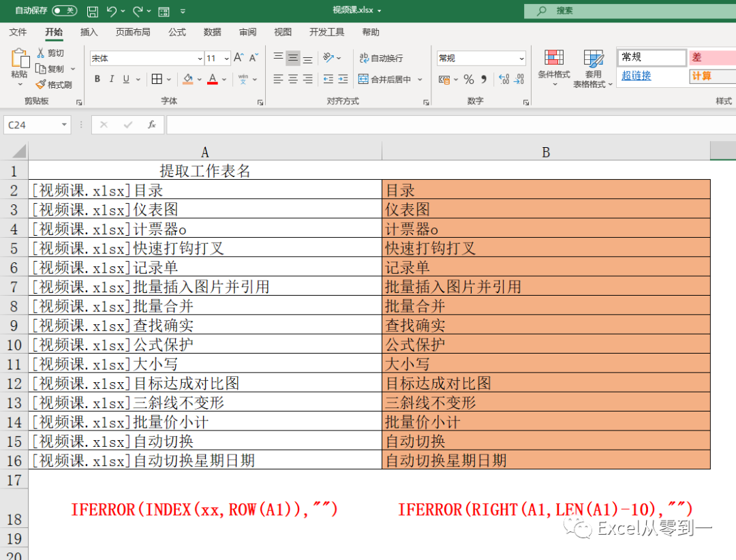Screen dimensions: 736x560
Task: Click the select all corner triangle
Action: pos(19,152)
